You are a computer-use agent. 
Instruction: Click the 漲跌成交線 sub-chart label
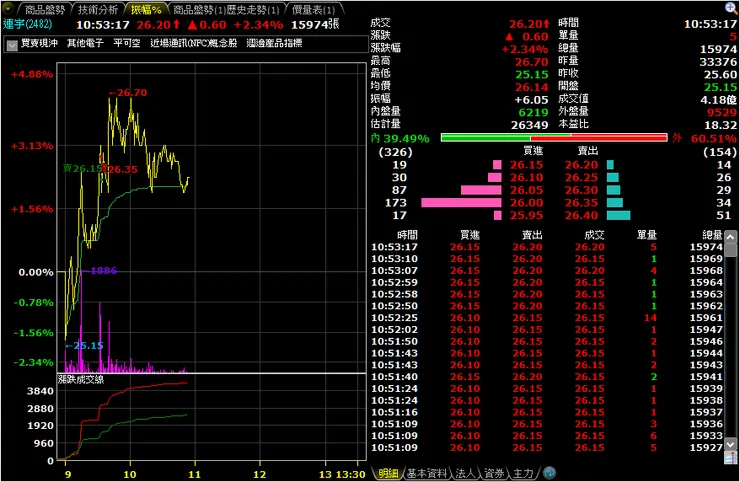coord(81,380)
